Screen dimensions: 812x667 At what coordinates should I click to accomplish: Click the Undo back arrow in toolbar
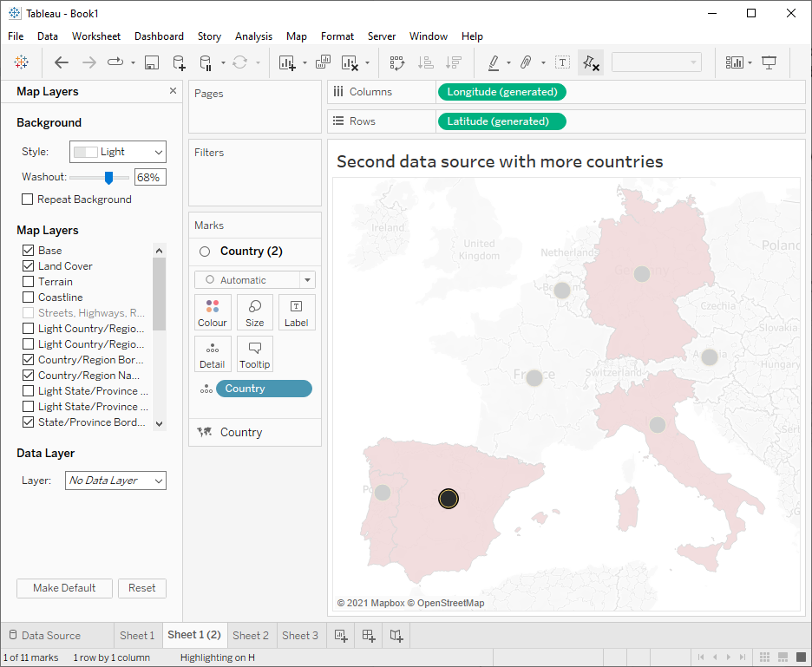coord(62,62)
